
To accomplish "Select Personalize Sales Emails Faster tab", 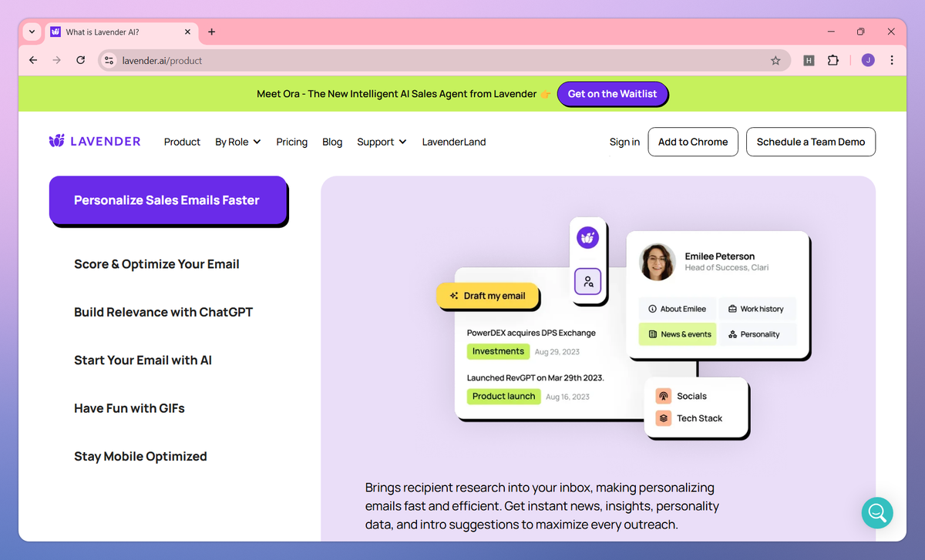I will click(167, 200).
